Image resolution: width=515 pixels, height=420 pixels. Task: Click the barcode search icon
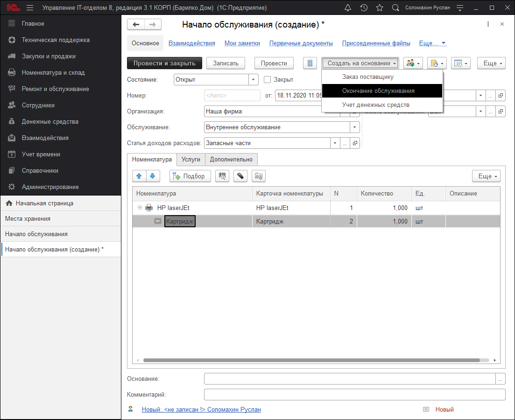222,176
